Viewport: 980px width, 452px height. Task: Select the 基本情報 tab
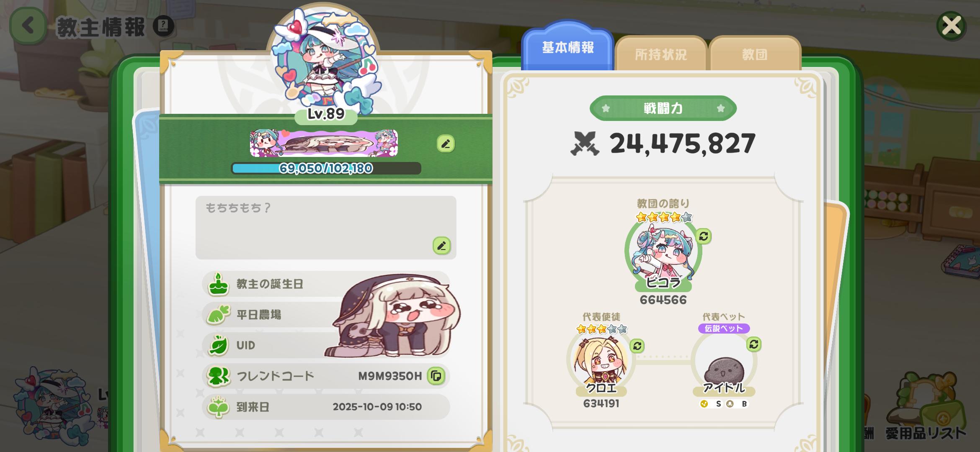(x=568, y=47)
